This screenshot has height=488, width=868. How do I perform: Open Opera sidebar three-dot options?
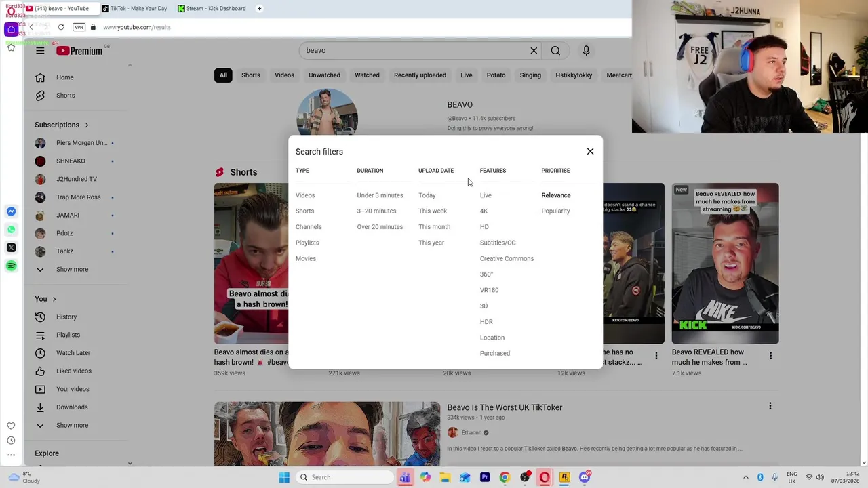tap(11, 455)
